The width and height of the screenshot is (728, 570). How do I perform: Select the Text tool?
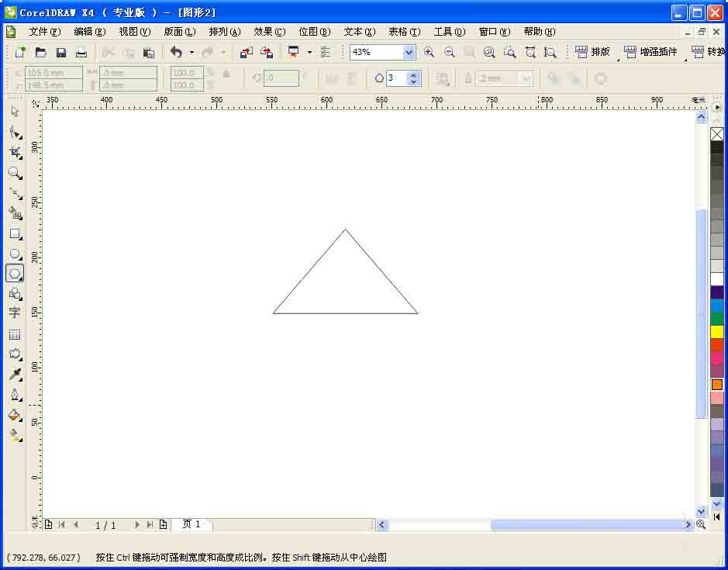[x=15, y=310]
